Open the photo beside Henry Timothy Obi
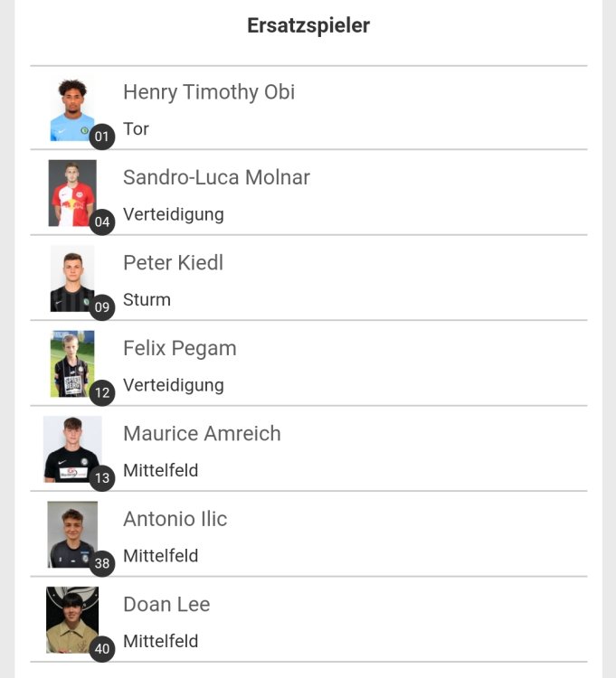 pyautogui.click(x=71, y=108)
